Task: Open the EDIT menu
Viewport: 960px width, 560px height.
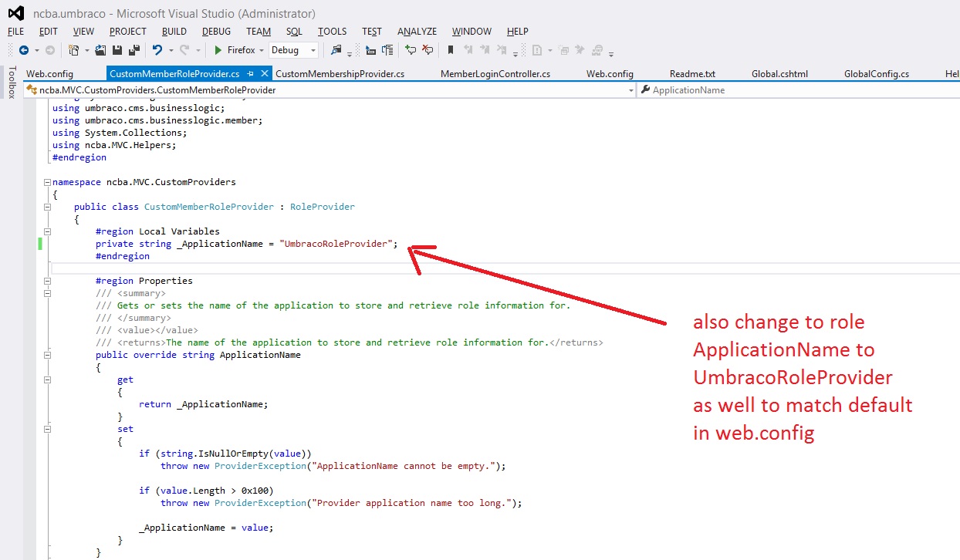Action: (49, 32)
